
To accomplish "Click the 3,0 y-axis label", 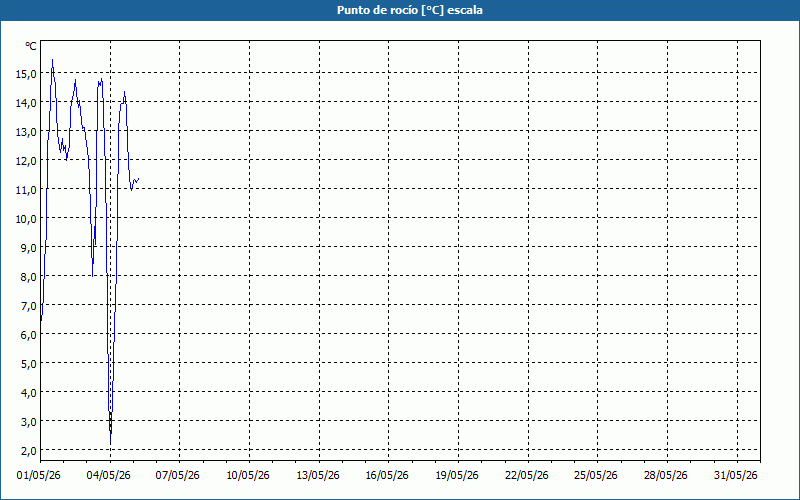I will (29, 422).
